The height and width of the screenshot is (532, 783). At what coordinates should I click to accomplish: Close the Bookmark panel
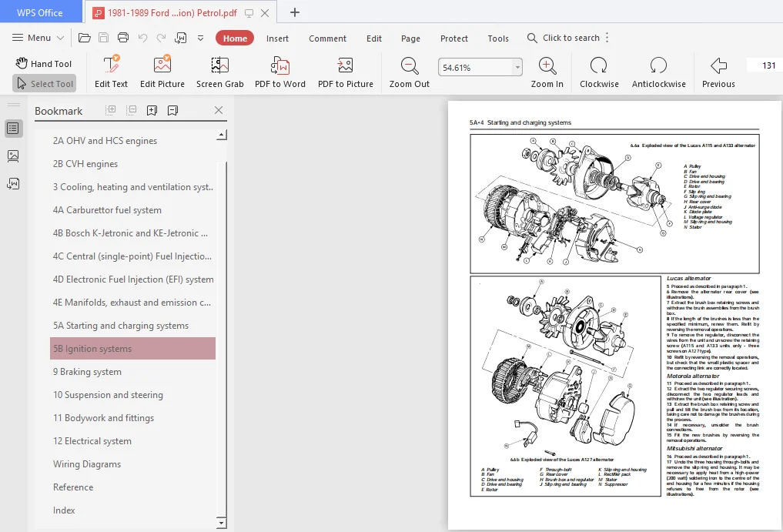coord(218,110)
